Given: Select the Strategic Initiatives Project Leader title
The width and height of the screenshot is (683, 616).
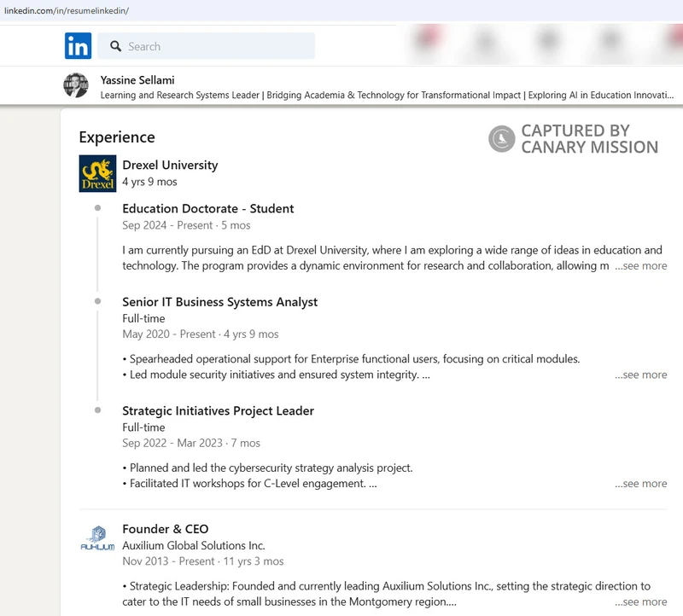Looking at the screenshot, I should (219, 410).
